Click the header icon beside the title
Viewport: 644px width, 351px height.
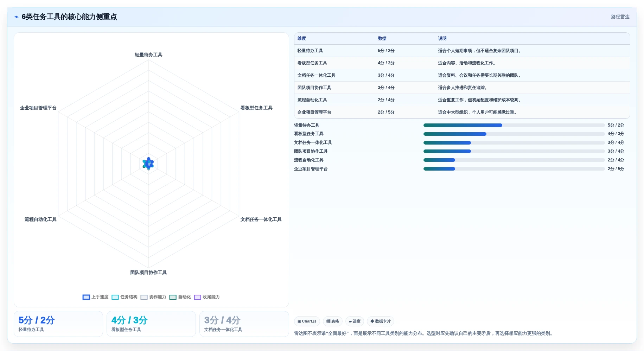(16, 17)
